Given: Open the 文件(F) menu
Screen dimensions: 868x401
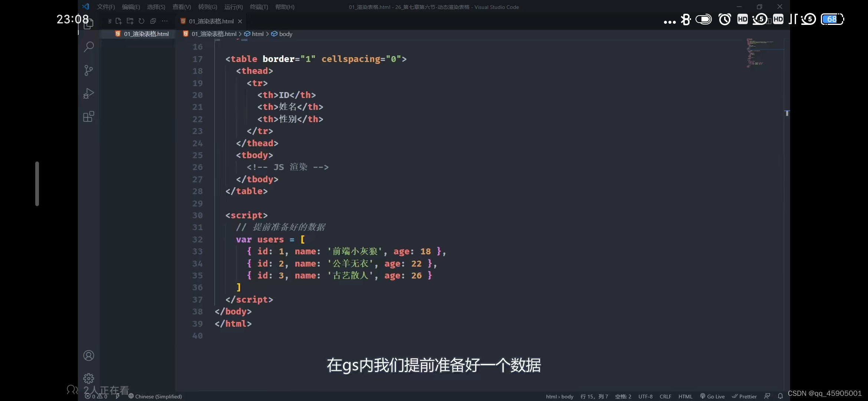Looking at the screenshot, I should point(106,7).
